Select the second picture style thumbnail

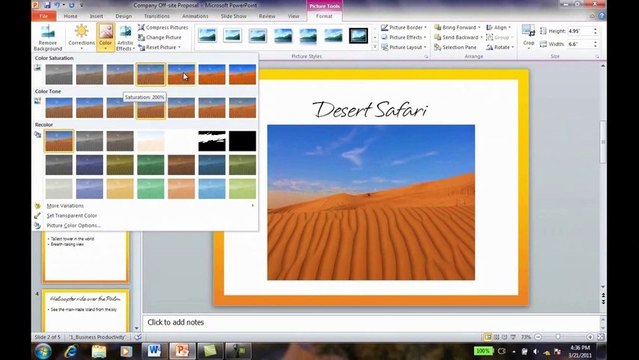point(232,35)
